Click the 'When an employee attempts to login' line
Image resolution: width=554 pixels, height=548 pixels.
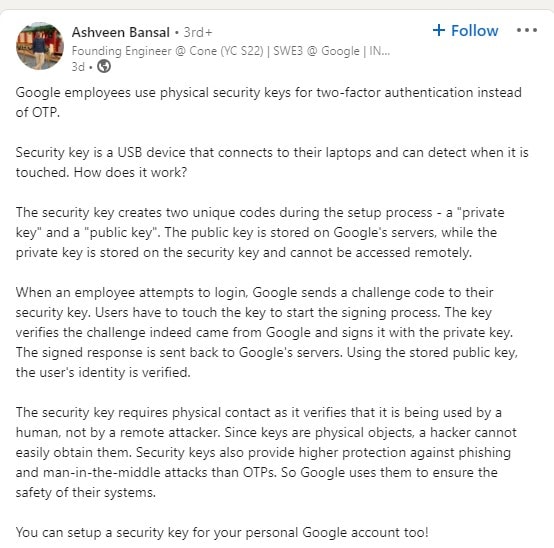pyautogui.click(x=254, y=293)
